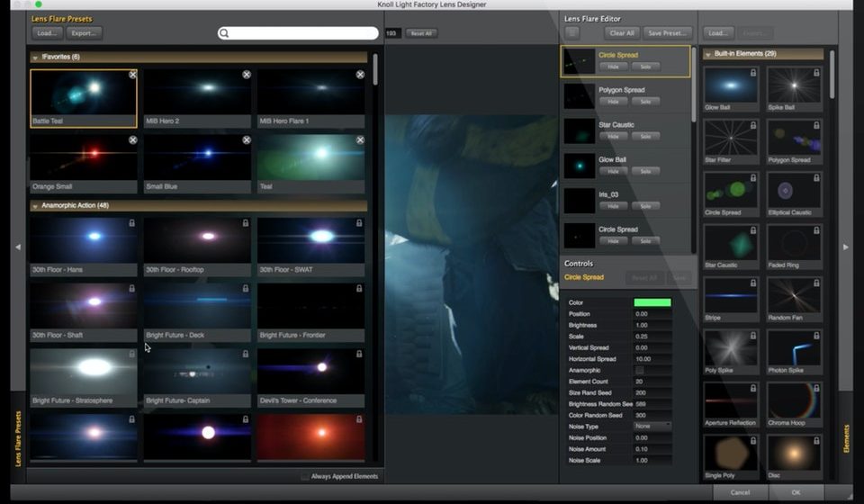This screenshot has height=504, width=864.
Task: Click the preview zoom value field
Action: pos(392,33)
